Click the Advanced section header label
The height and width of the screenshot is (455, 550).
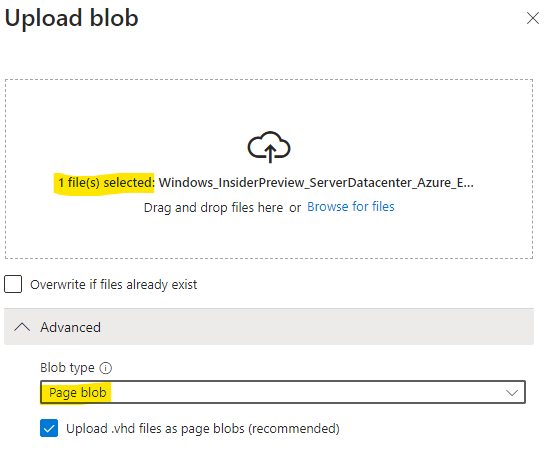71,327
